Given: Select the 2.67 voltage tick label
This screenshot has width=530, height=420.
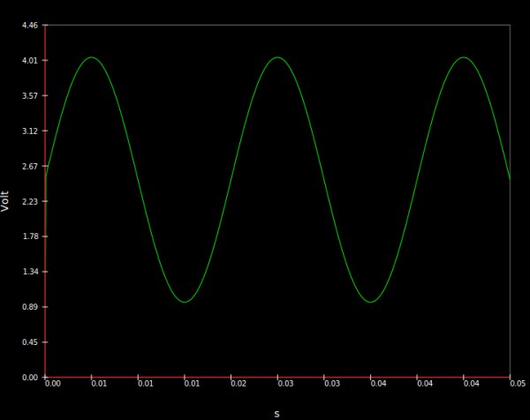Looking at the screenshot, I should [30, 167].
